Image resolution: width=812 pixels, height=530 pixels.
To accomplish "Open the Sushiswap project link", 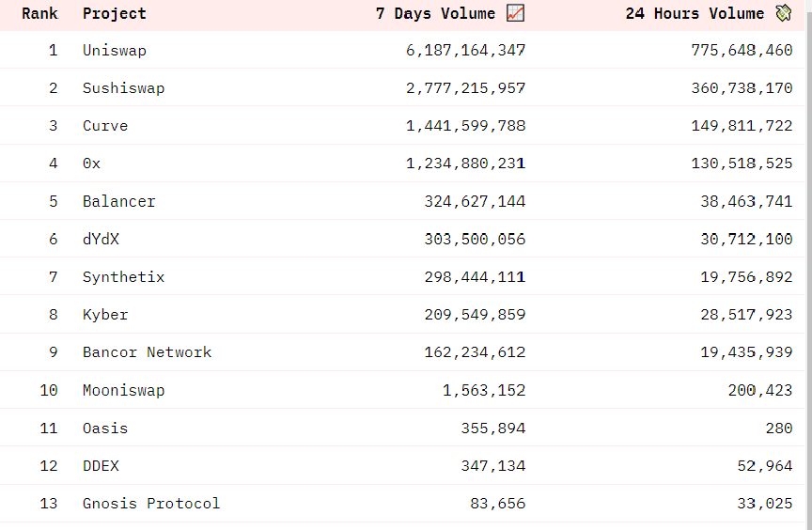I will click(x=124, y=88).
